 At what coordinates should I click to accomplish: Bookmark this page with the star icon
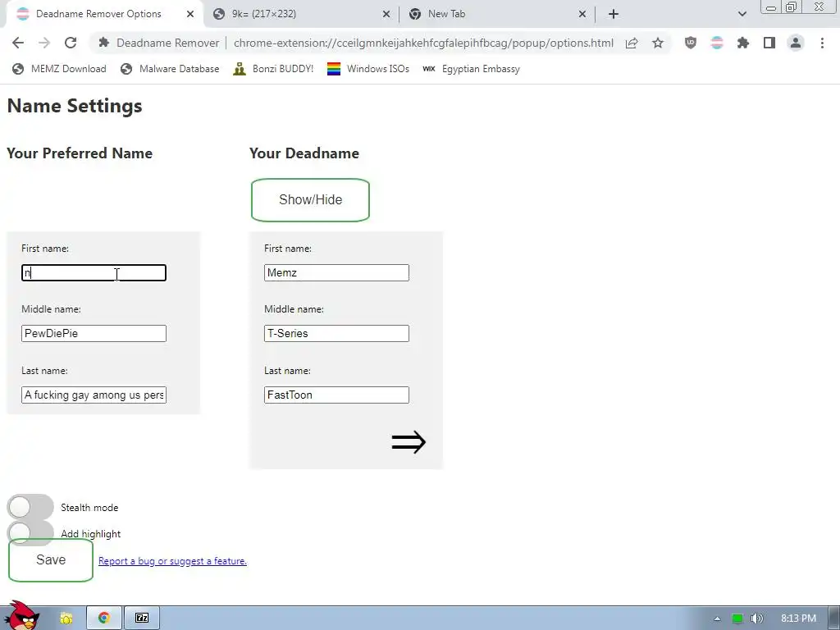(x=658, y=43)
